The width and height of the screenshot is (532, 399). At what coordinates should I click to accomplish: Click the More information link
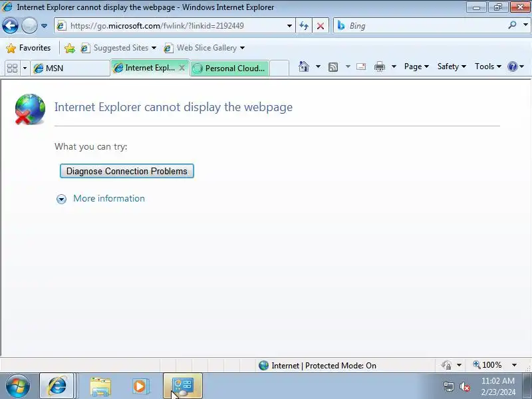coord(109,198)
